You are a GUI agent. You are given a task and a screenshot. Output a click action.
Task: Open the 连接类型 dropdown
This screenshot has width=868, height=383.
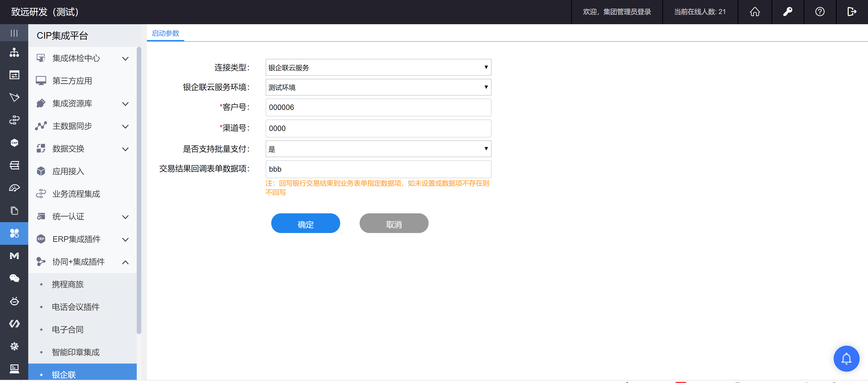(x=378, y=67)
